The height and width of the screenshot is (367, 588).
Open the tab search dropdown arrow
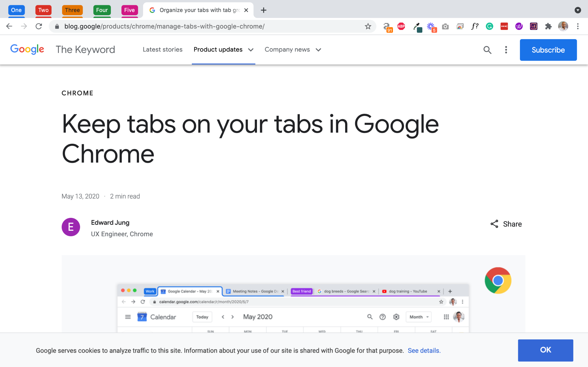point(578,10)
